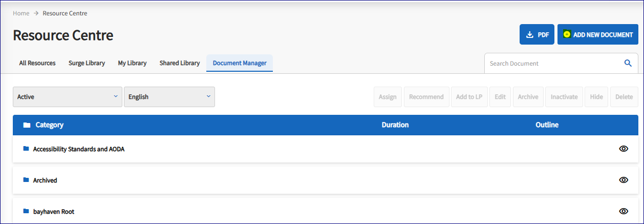Open the Shared Library tab
The height and width of the screenshot is (224, 644).
click(x=180, y=63)
